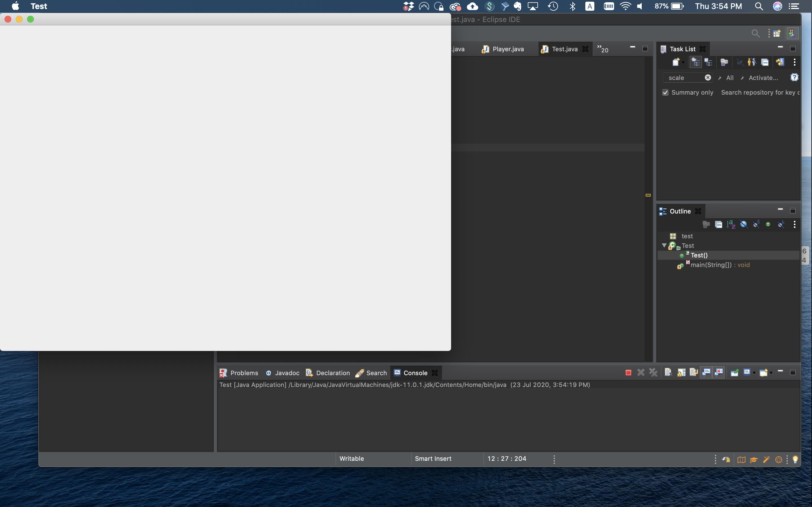Image resolution: width=812 pixels, height=507 pixels.
Task: Toggle Scroll Lock in Console toolbar
Action: (x=681, y=373)
